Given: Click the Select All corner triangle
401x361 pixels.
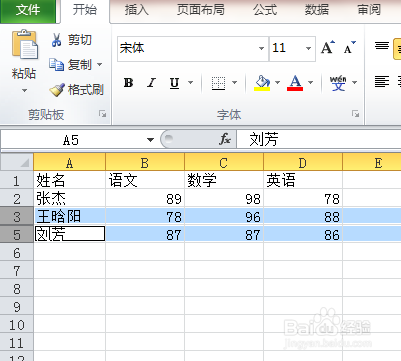Looking at the screenshot, I should (x=17, y=162).
